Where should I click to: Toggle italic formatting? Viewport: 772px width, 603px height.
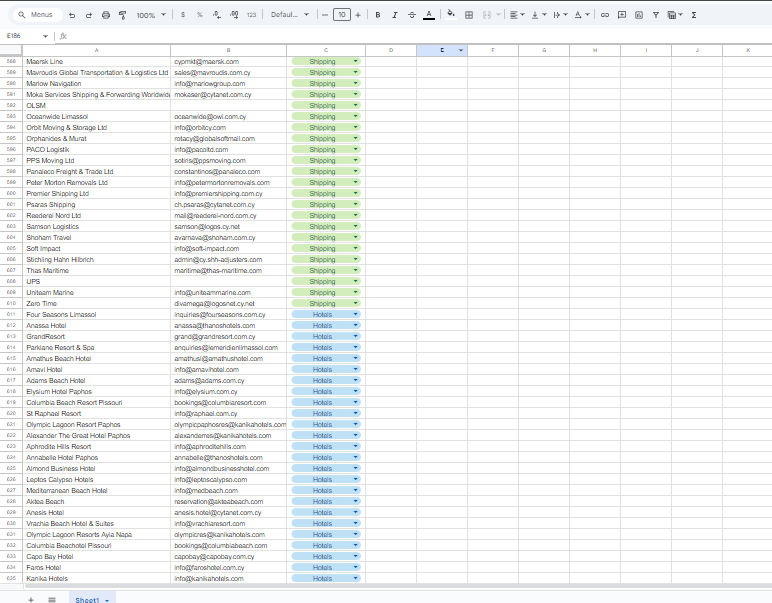[x=395, y=15]
